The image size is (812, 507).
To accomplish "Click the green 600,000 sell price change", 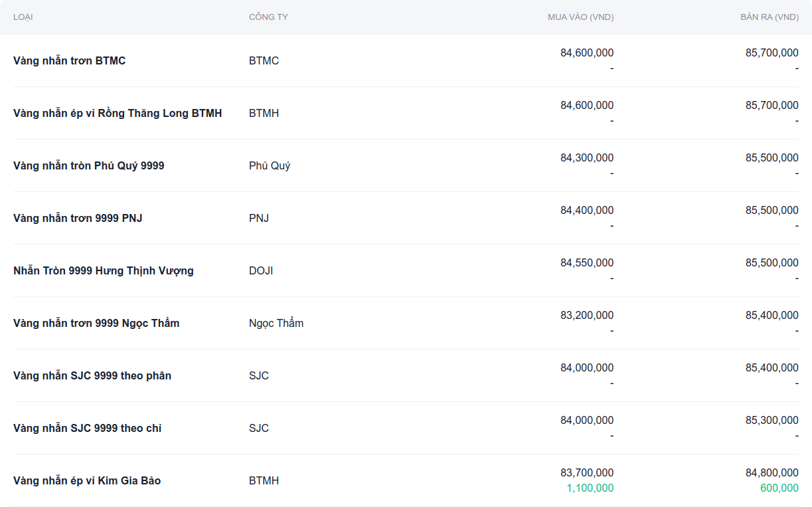I will 779,488.
